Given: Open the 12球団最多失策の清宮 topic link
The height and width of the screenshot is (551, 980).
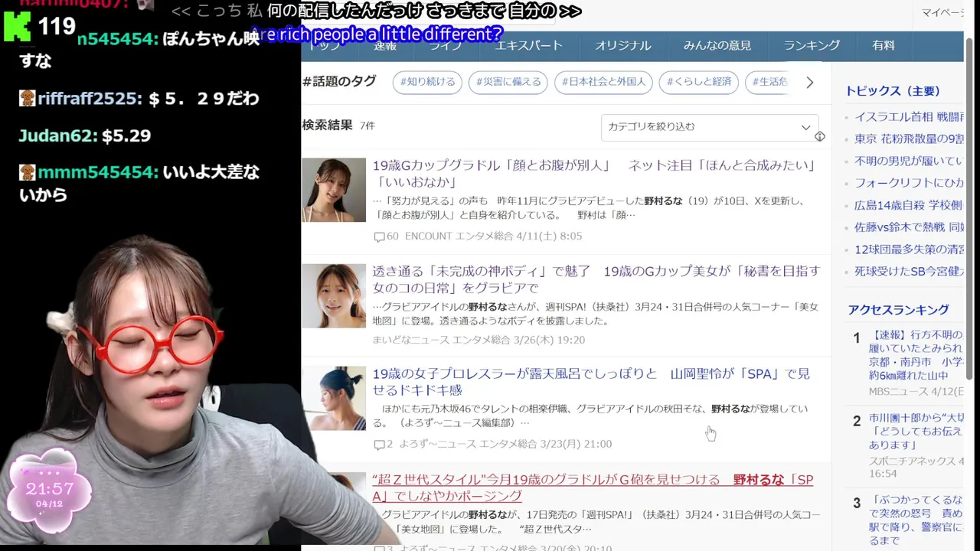Looking at the screenshot, I should (x=909, y=249).
